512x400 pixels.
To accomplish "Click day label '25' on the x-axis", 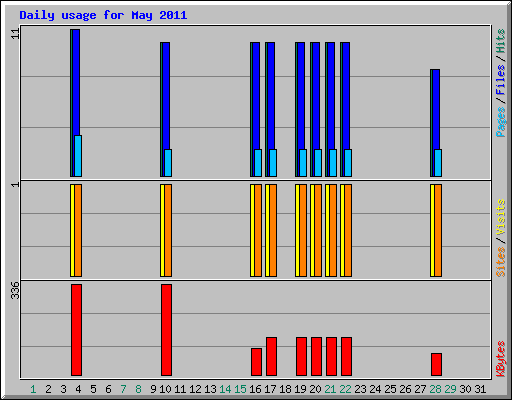I will (390, 389).
